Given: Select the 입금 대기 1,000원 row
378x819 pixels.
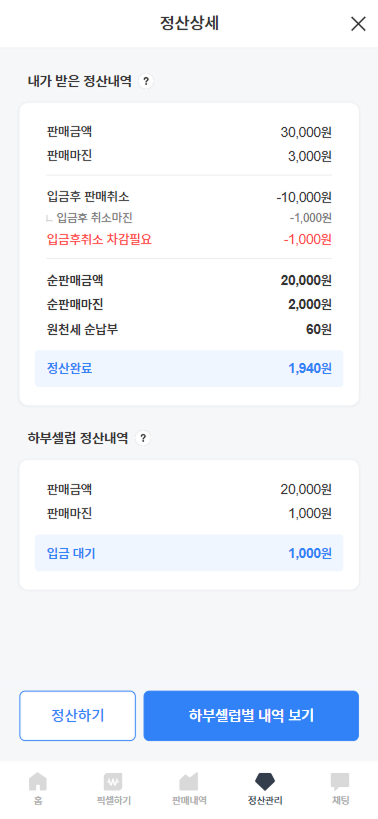Looking at the screenshot, I should [189, 553].
